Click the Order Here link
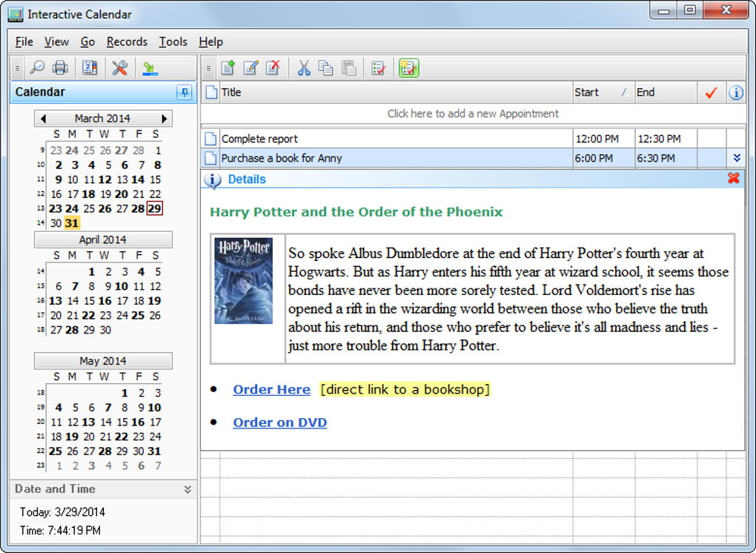Viewport: 756px width, 553px height. pyautogui.click(x=271, y=390)
